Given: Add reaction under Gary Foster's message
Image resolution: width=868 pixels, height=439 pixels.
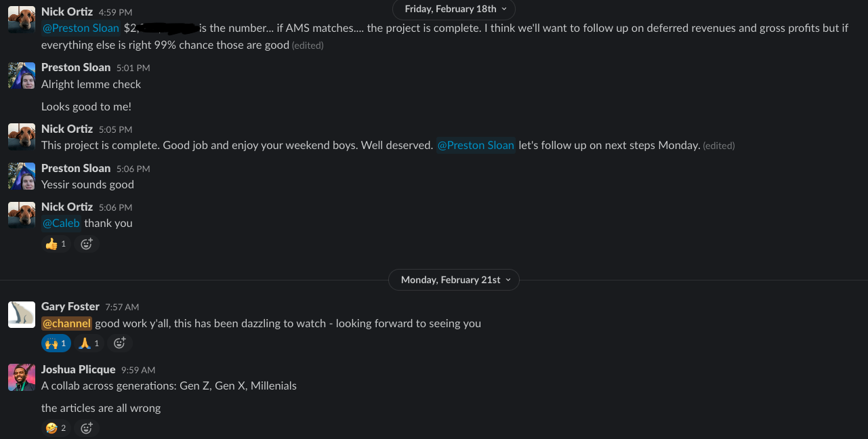Looking at the screenshot, I should tap(119, 343).
